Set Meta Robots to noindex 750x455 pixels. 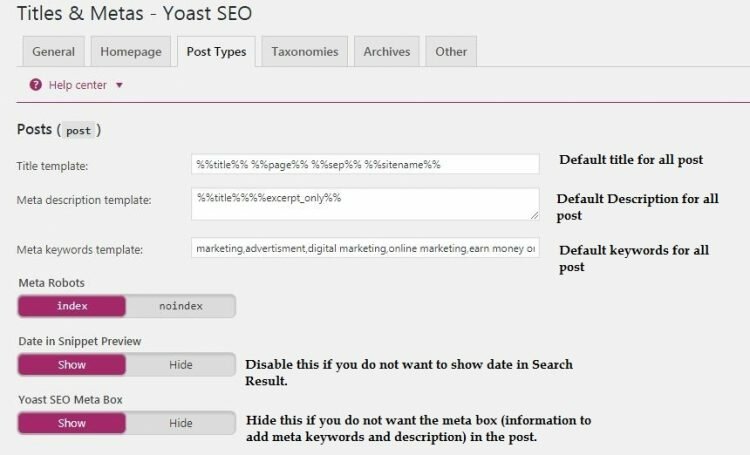click(x=181, y=306)
